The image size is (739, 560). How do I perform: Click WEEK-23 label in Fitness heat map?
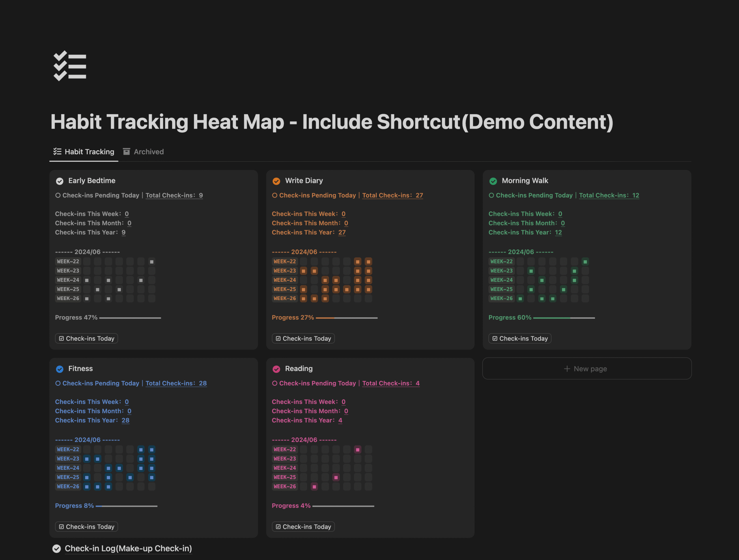[68, 459]
